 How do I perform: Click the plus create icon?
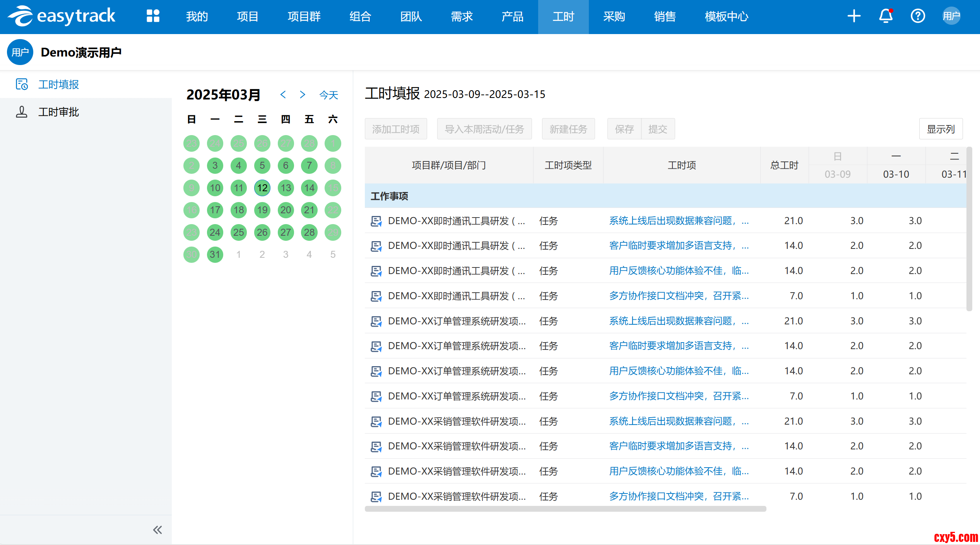[853, 16]
